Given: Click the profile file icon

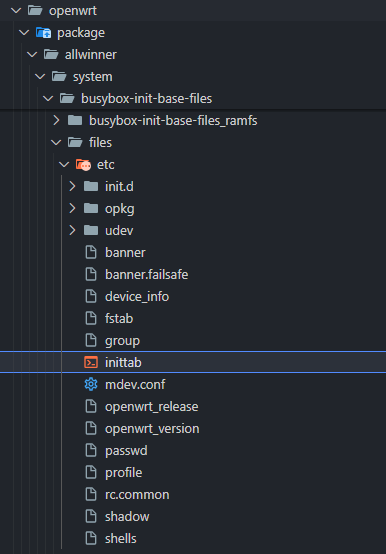Looking at the screenshot, I should 91,472.
